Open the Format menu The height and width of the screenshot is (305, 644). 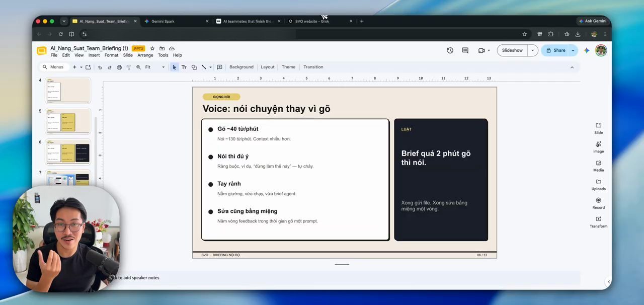111,55
